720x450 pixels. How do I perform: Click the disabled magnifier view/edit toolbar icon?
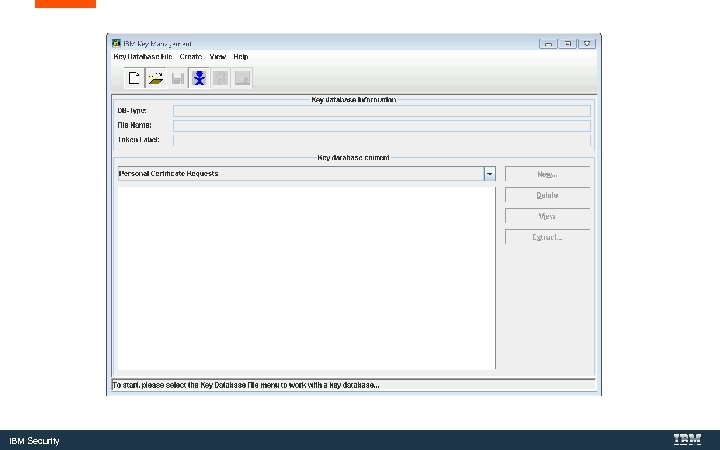(x=220, y=78)
